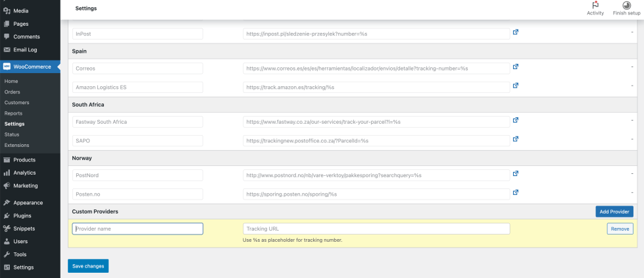This screenshot has width=644, height=278.
Task: Open PostNord external link icon
Action: (516, 174)
